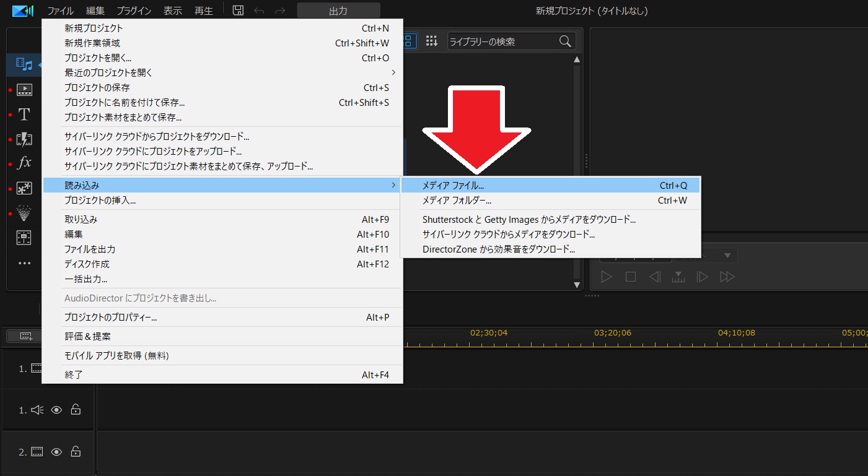Expand 最近のプロジェクトを開く submenu
The image size is (868, 476).
coord(222,72)
